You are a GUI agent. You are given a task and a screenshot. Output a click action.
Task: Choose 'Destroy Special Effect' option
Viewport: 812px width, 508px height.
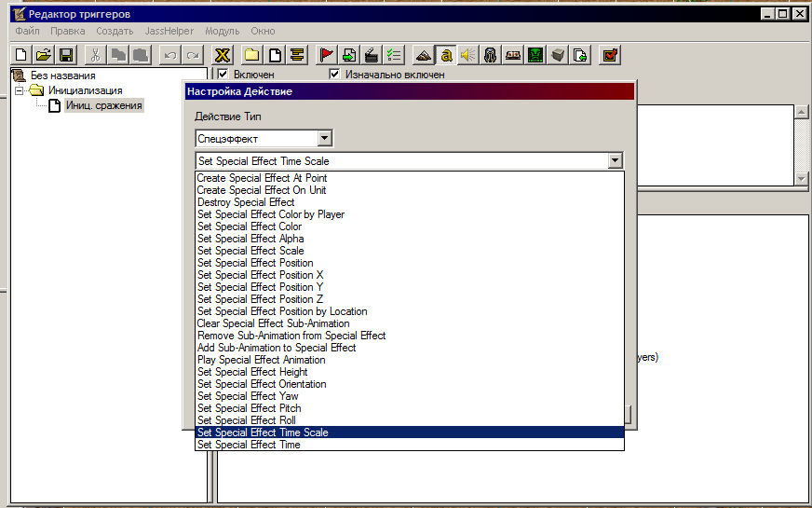(x=410, y=202)
